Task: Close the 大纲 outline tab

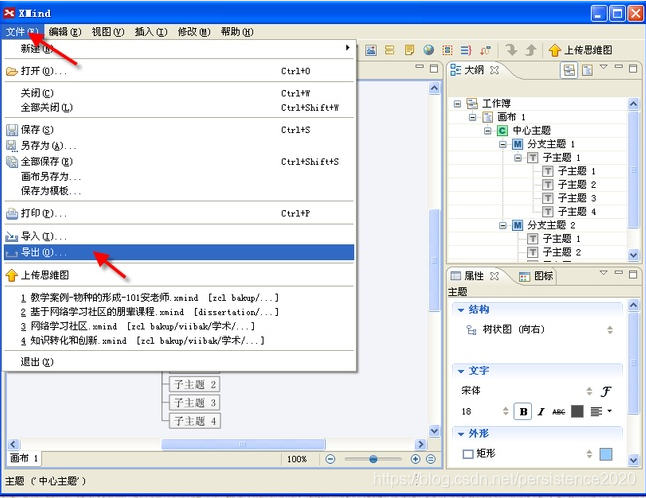Action: click(494, 70)
